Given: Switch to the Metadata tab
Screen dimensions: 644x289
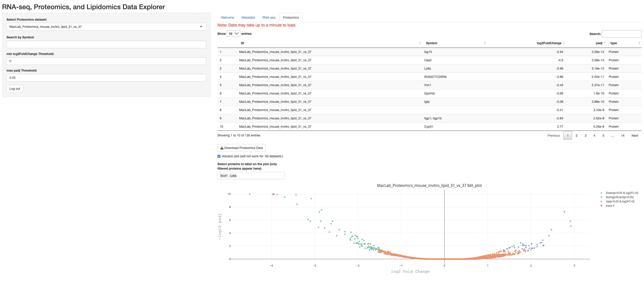Looking at the screenshot, I should 248,18.
